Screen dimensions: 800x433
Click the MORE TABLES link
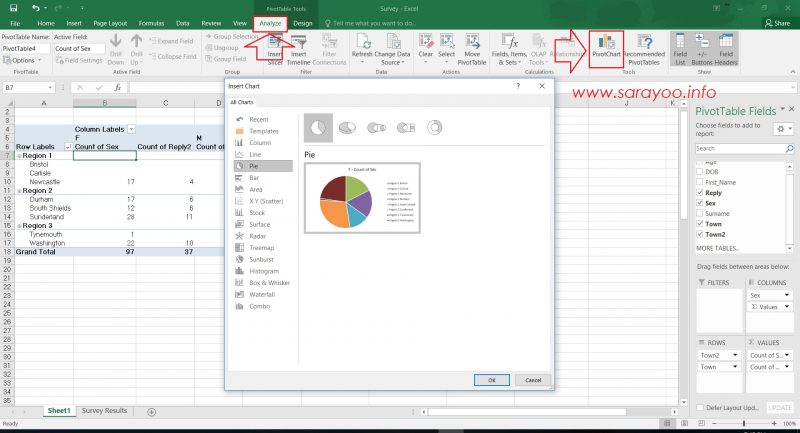tap(717, 248)
